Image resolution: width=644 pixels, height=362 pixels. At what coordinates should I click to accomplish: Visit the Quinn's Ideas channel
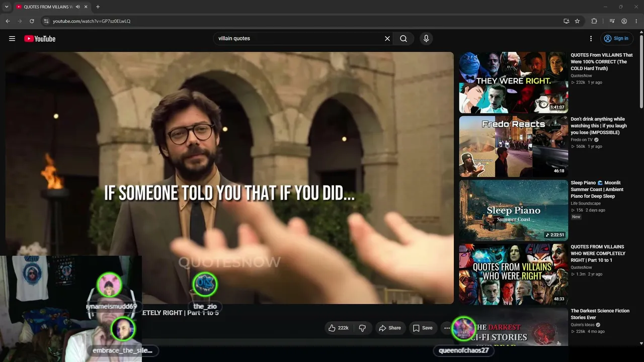[583, 325]
